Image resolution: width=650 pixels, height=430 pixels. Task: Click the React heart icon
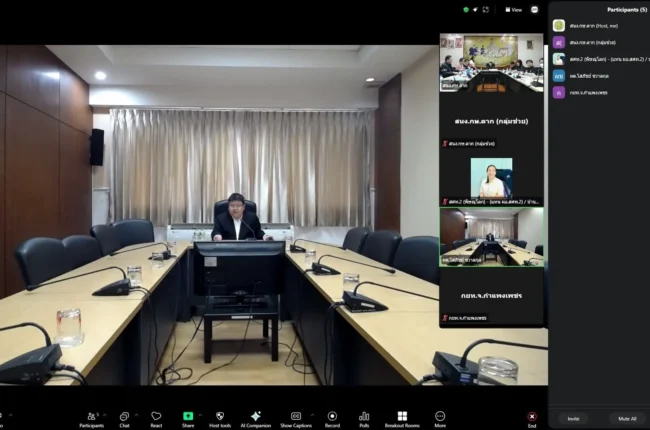tap(156, 419)
